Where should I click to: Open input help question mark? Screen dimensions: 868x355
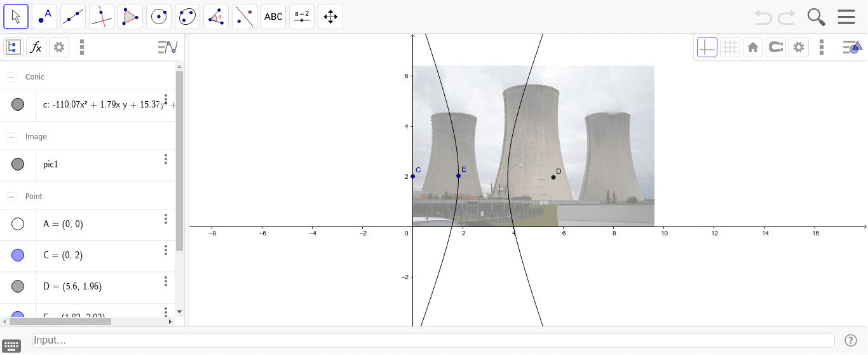coord(851,340)
